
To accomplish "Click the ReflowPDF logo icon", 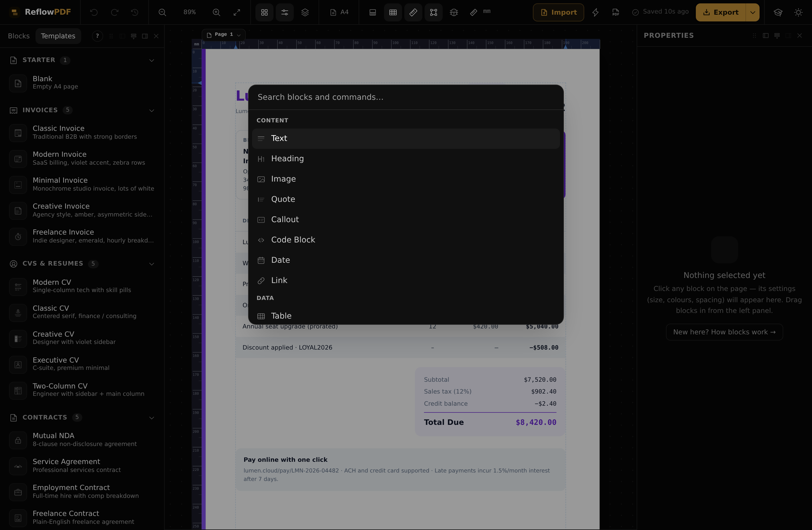I will click(14, 12).
